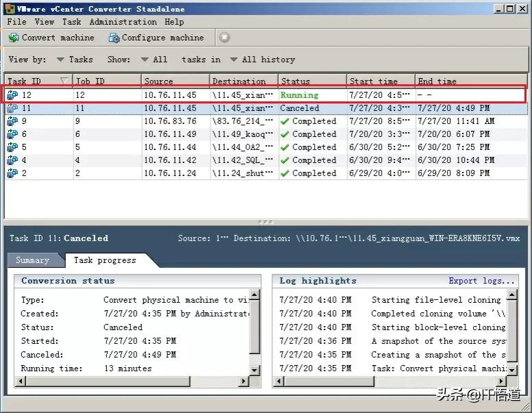Click Conversion status scroll up arrow
The image size is (532, 413).
[x=254, y=295]
